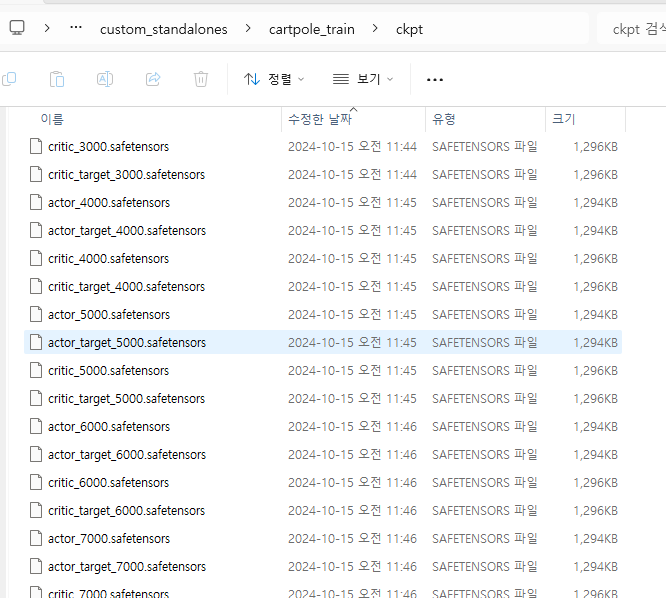The height and width of the screenshot is (598, 666).
Task: Click file icon of actor_6000.safetensors
Action: [36, 426]
